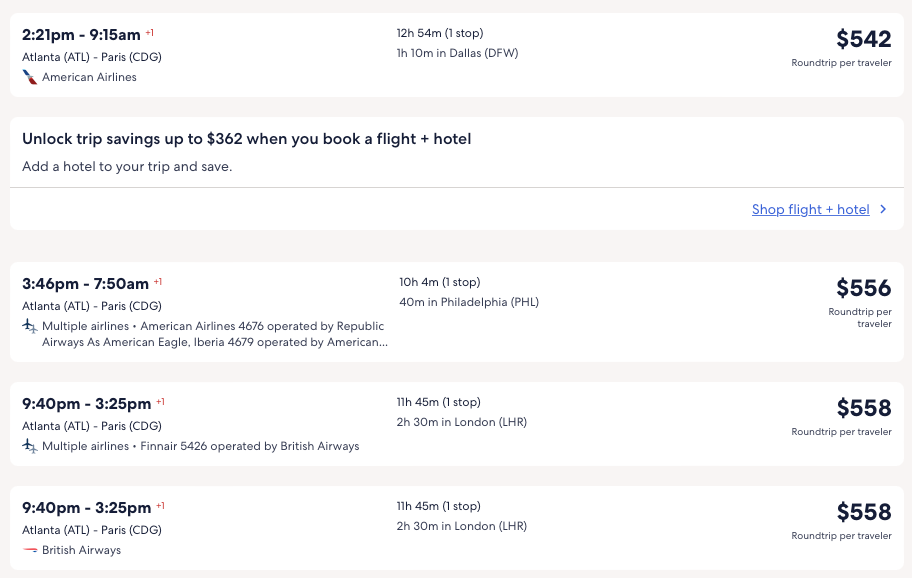
Task: Click the 10h 4m (1 stop) duration
Action: (x=440, y=282)
